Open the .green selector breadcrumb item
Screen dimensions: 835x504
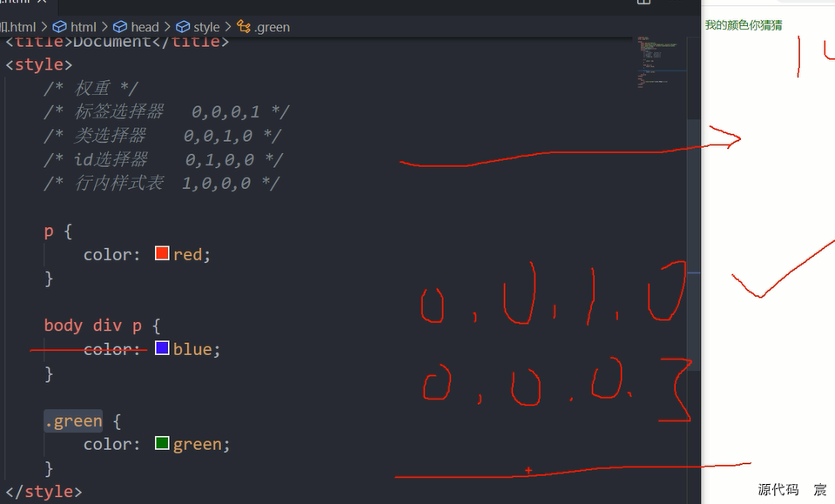pyautogui.click(x=264, y=27)
